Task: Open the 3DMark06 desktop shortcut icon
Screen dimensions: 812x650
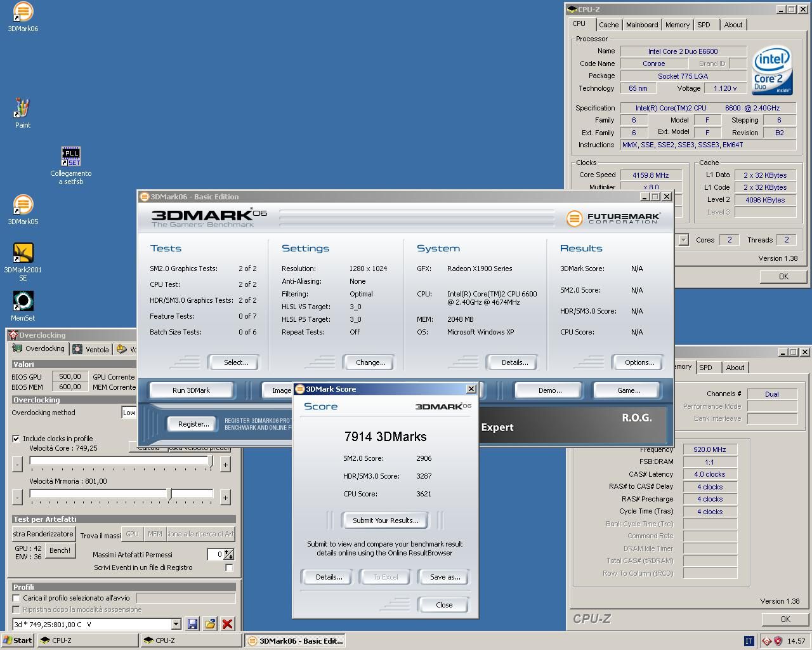Action: 23,12
